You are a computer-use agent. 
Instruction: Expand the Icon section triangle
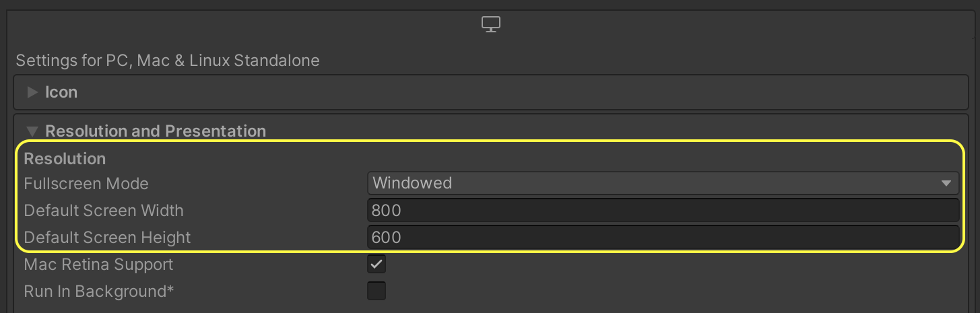click(32, 92)
